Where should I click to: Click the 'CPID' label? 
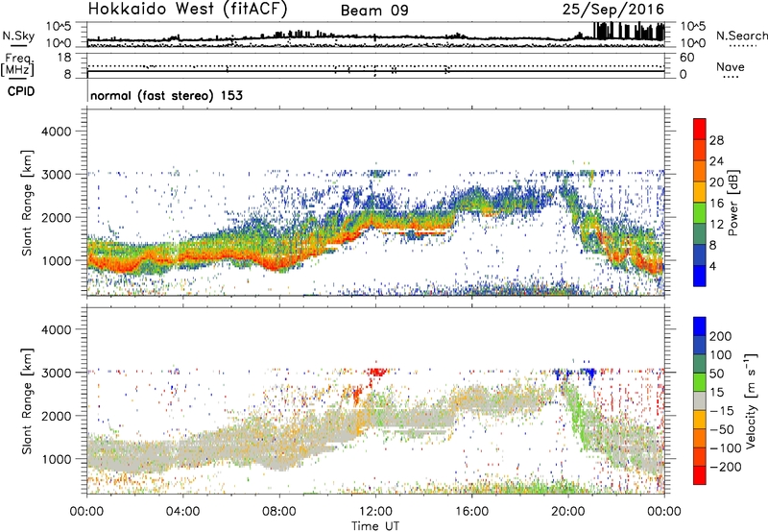point(21,91)
